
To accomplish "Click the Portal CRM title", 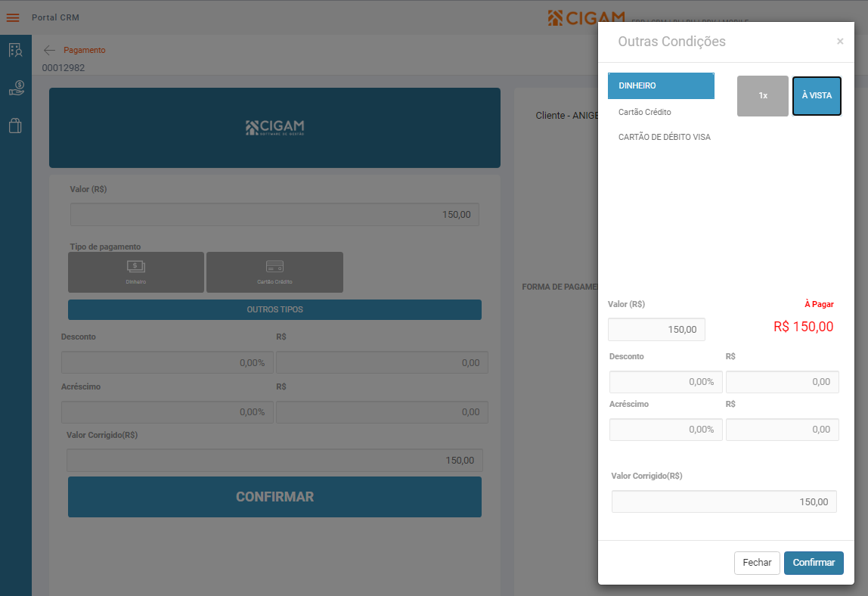I will coord(55,17).
